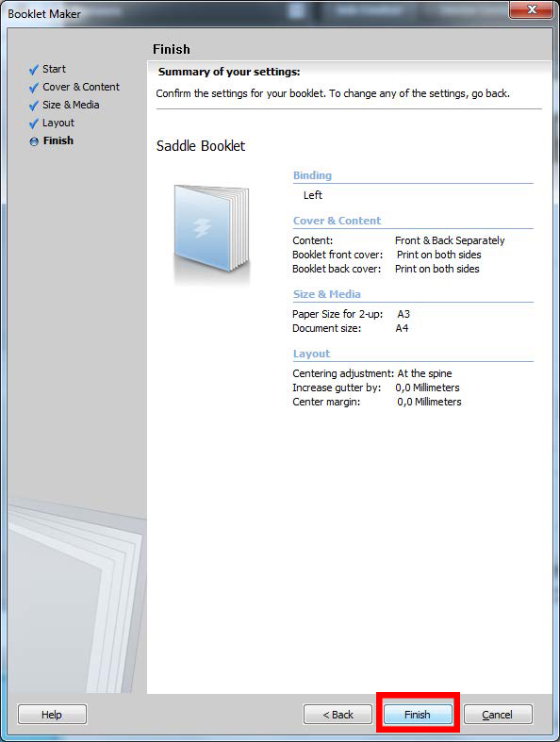Open Help for the booklet wizard
This screenshot has width=560, height=742.
(52, 714)
